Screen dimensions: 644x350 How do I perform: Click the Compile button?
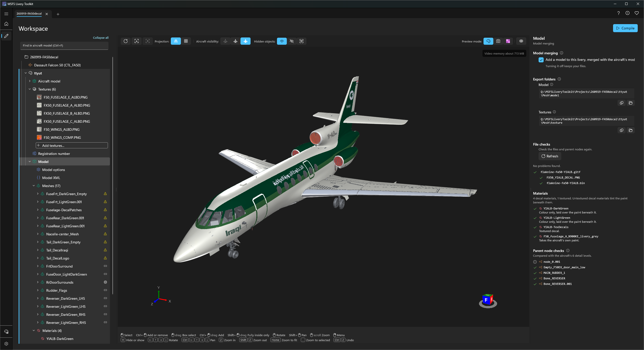pos(625,28)
